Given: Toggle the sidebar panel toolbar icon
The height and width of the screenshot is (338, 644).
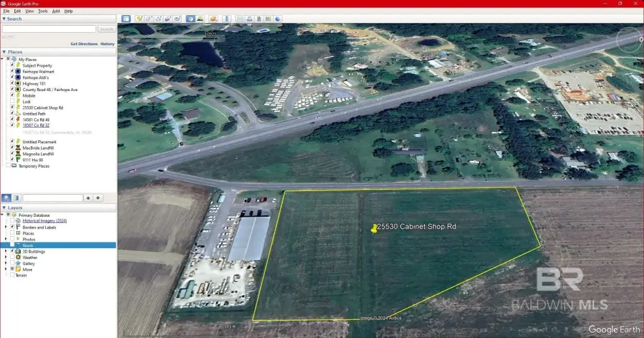Looking at the screenshot, I should 126,19.
